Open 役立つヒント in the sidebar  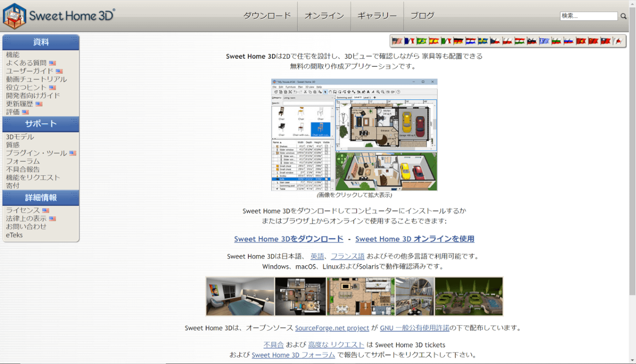(x=26, y=87)
